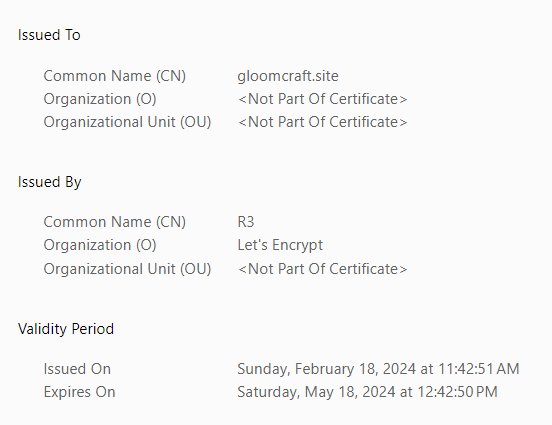The height and width of the screenshot is (425, 552).
Task: Select Issued To organization Not Part Of Certificate value
Action: point(322,99)
